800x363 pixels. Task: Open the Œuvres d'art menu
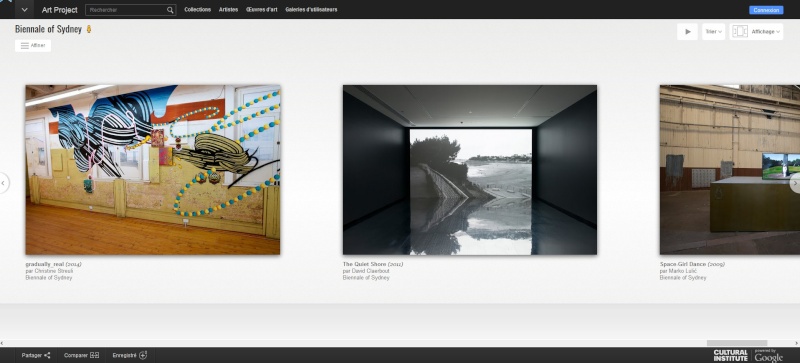(262, 10)
